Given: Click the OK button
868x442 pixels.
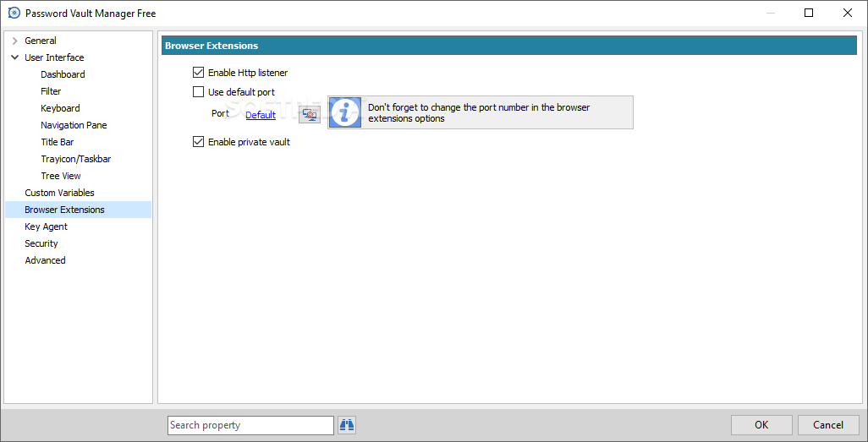Looking at the screenshot, I should [x=761, y=425].
